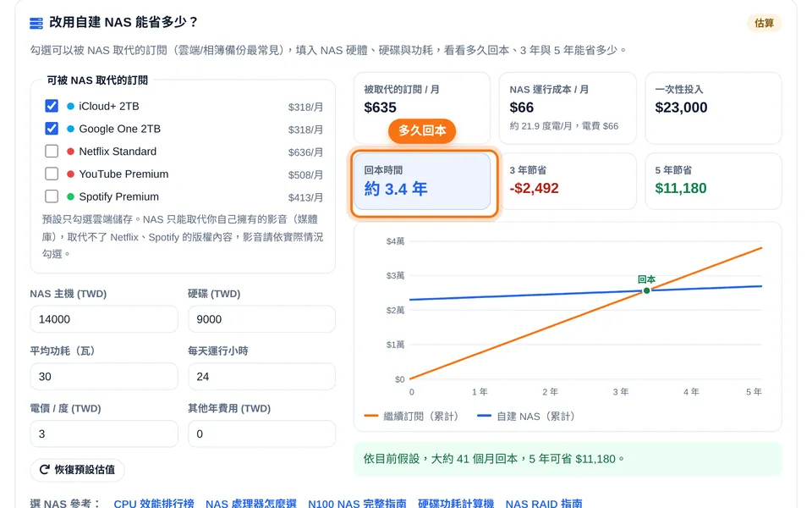Screen dimensions: 812x508
Task: Click the 每天運行小時 input field
Action: [x=261, y=376]
